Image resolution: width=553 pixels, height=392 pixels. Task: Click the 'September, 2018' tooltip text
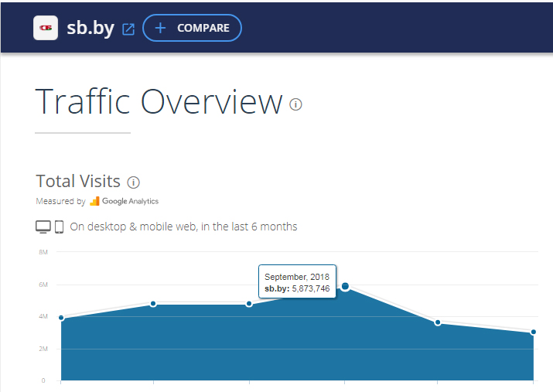click(x=297, y=277)
